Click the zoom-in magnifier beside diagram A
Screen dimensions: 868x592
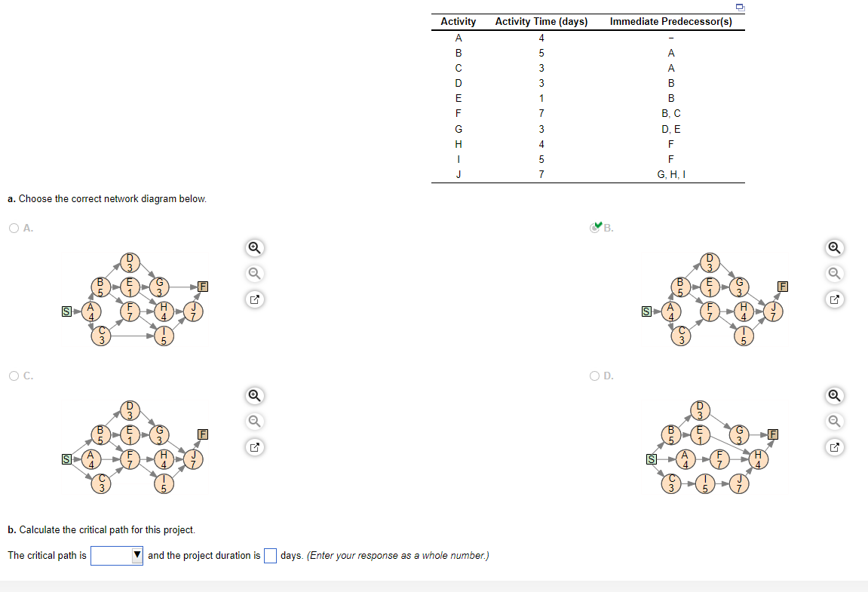pos(254,247)
